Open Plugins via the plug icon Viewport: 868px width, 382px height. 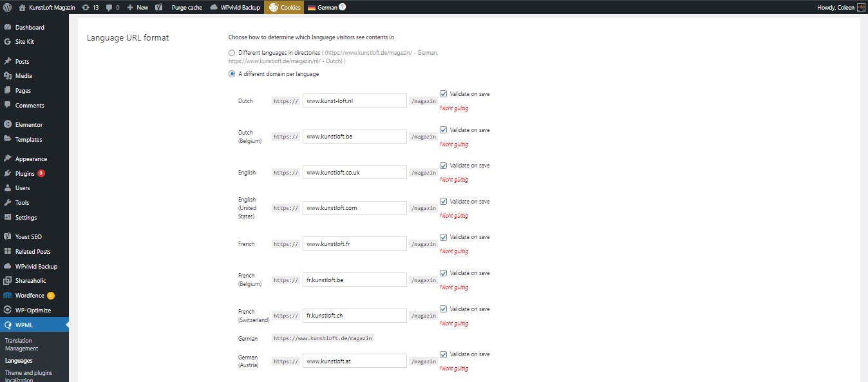[x=8, y=173]
